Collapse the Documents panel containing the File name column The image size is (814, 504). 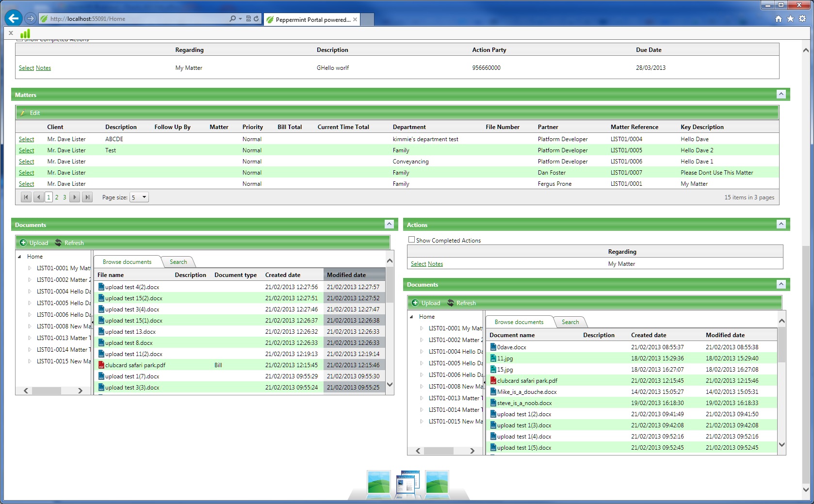(x=389, y=224)
